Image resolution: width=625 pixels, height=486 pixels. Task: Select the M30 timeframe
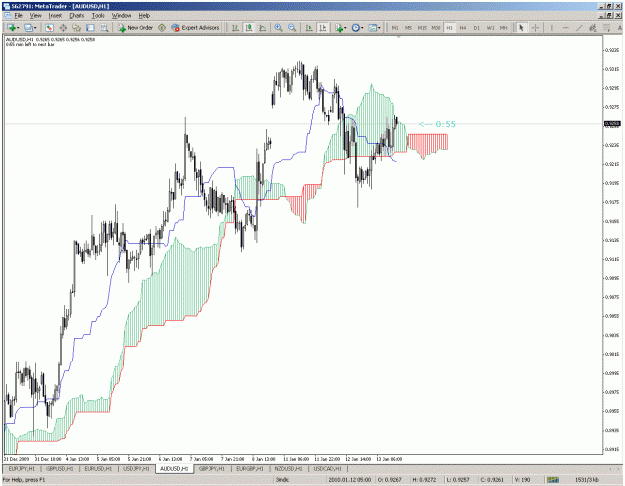tap(436, 28)
